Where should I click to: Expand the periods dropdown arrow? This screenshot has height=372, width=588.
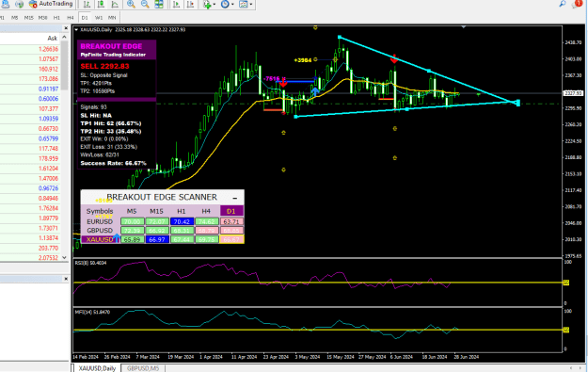pyautogui.click(x=232, y=5)
